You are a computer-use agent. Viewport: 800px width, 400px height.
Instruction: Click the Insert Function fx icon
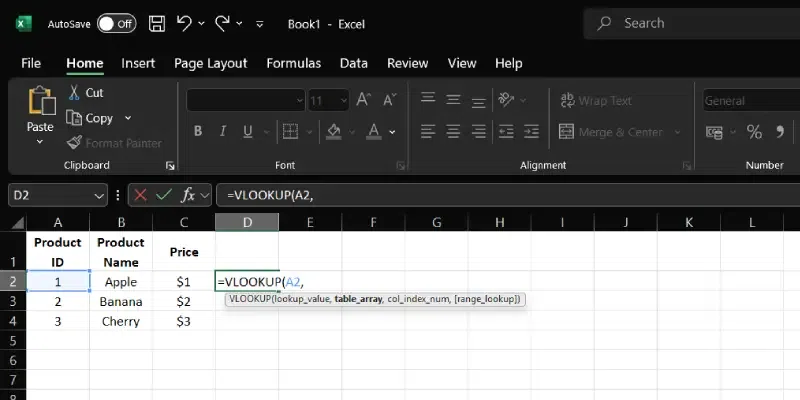point(188,195)
